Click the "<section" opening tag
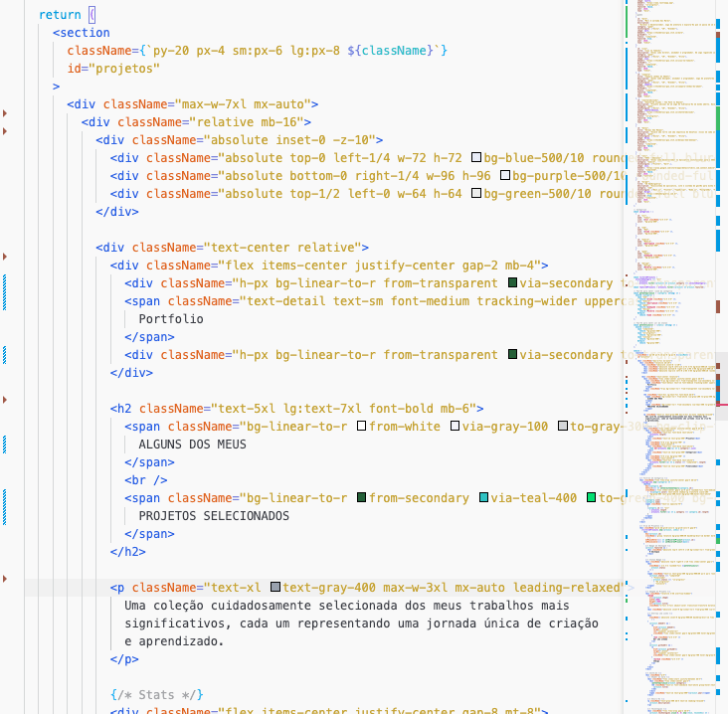 pyautogui.click(x=82, y=33)
